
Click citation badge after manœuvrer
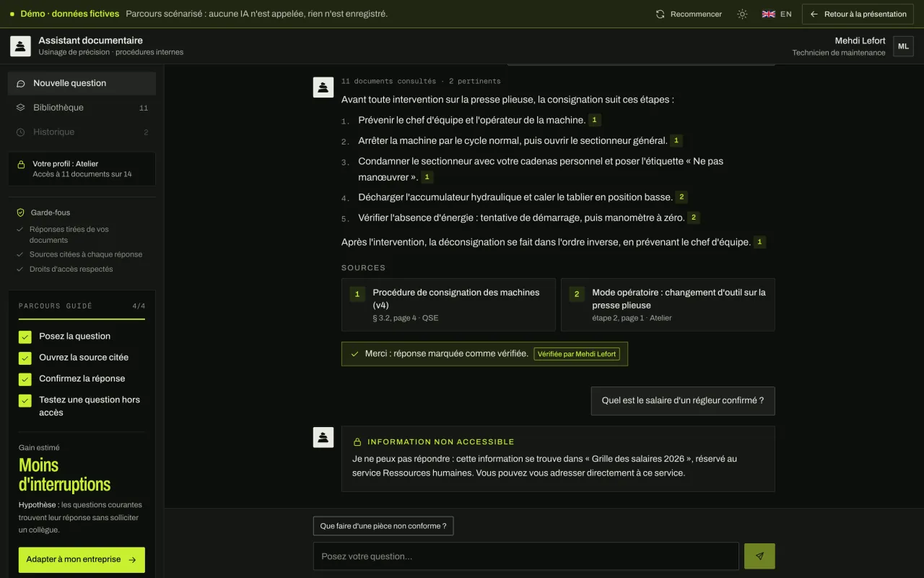[427, 177]
